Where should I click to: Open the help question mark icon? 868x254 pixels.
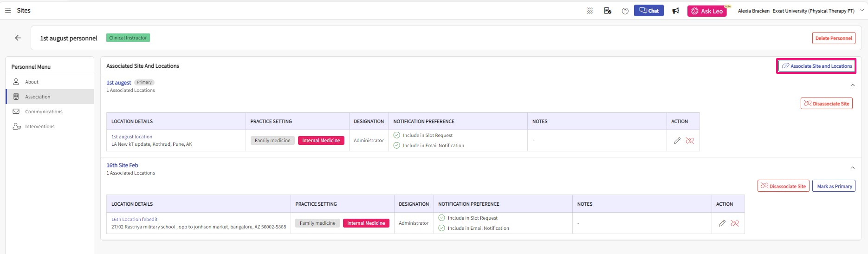[625, 11]
